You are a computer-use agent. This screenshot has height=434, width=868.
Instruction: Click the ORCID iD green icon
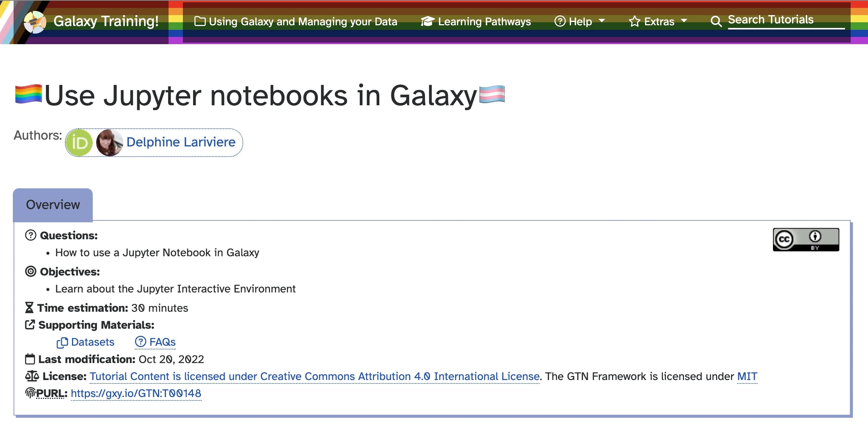tap(79, 143)
